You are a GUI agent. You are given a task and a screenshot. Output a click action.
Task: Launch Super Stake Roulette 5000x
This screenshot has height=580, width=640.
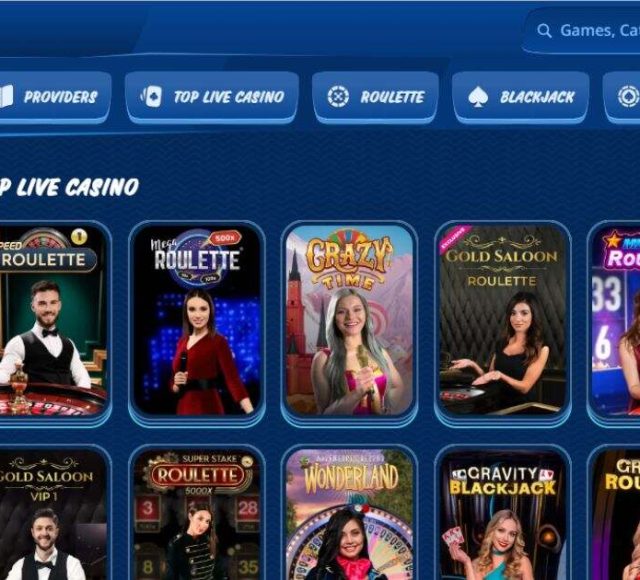(197, 514)
